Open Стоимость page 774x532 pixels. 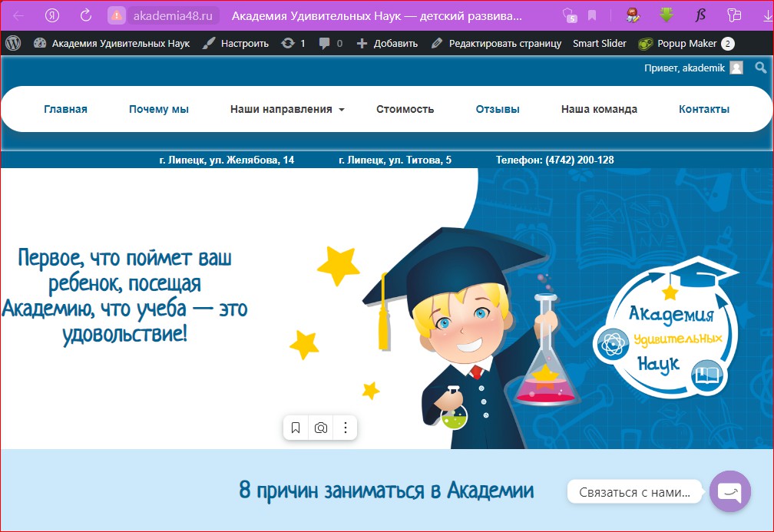[405, 109]
